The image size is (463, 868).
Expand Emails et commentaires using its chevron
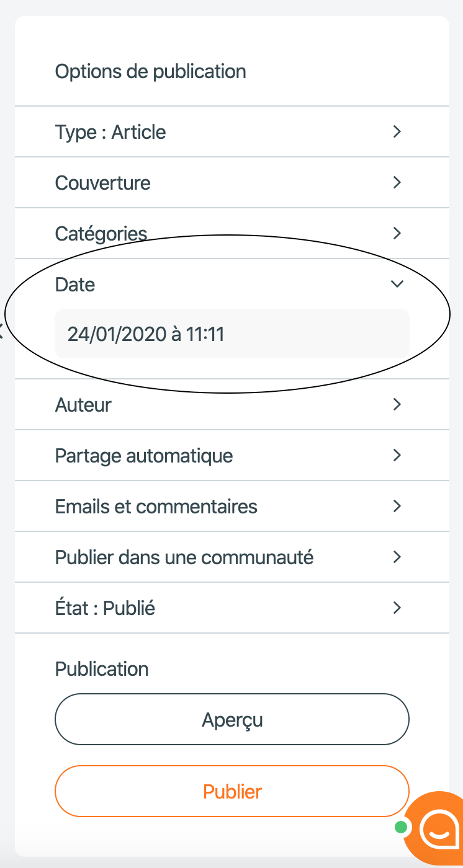pos(397,506)
